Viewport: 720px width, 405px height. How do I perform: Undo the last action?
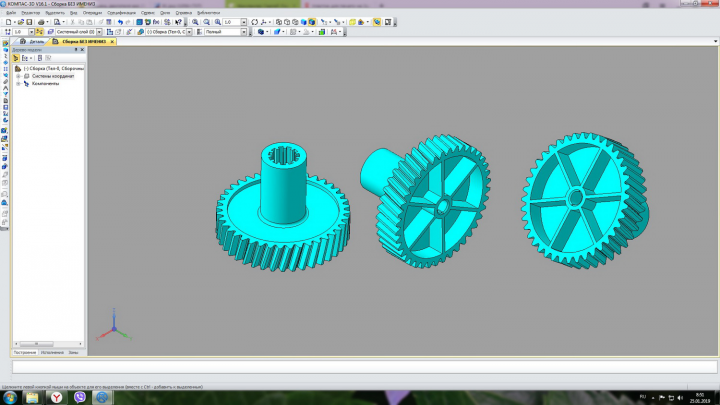point(120,22)
